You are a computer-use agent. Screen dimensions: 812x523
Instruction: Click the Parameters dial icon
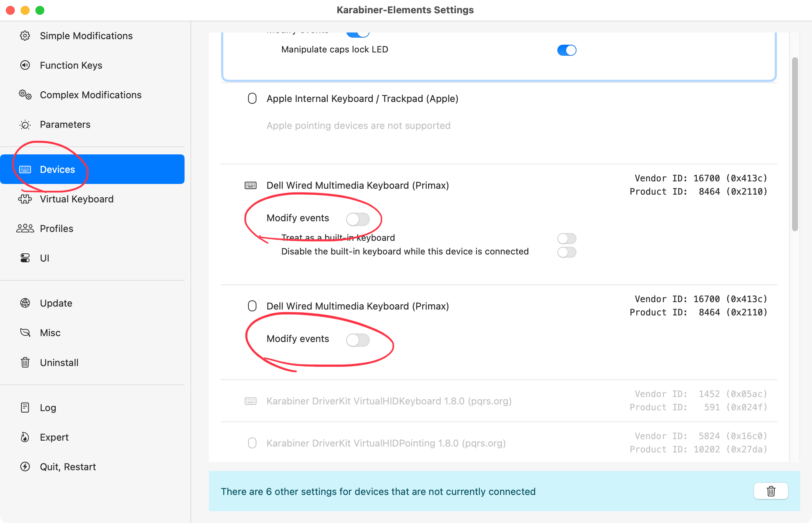25,124
